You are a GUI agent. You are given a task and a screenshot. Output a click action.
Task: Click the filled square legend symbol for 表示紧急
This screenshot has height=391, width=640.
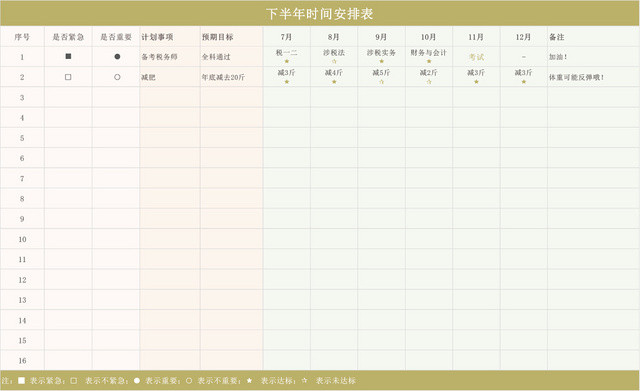coord(22,380)
